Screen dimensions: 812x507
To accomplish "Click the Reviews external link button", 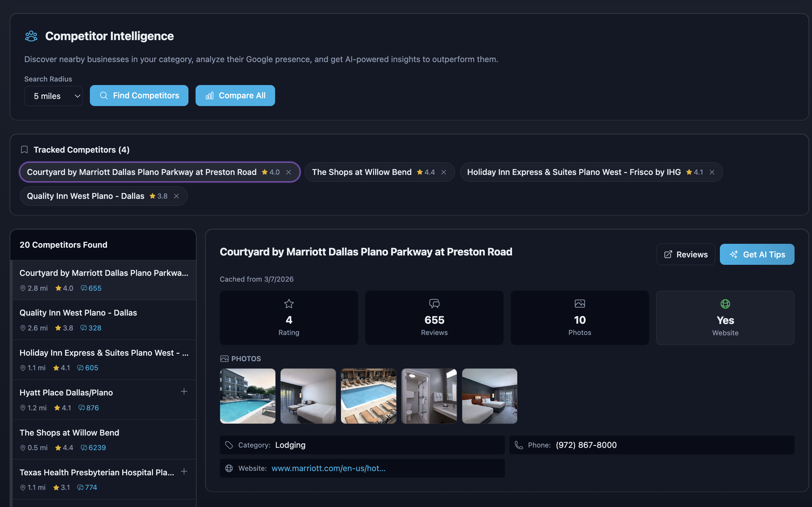I will [x=686, y=254].
